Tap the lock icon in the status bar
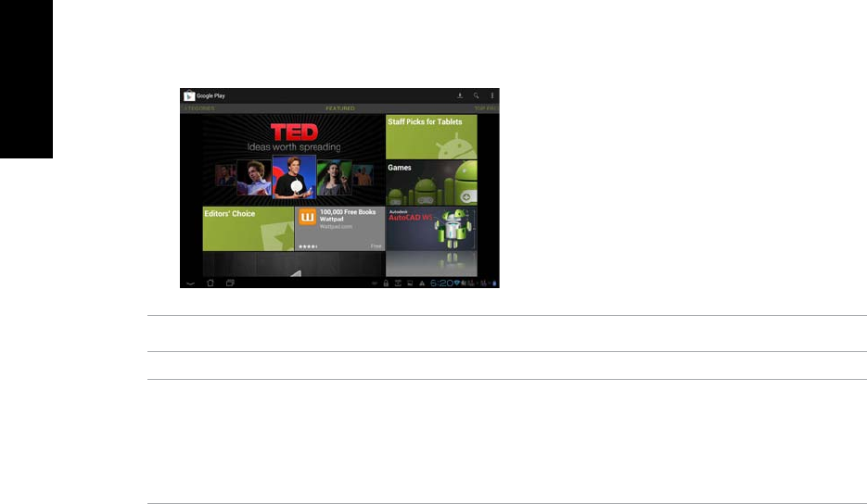Viewport: 867px width, 504px height. 386,283
